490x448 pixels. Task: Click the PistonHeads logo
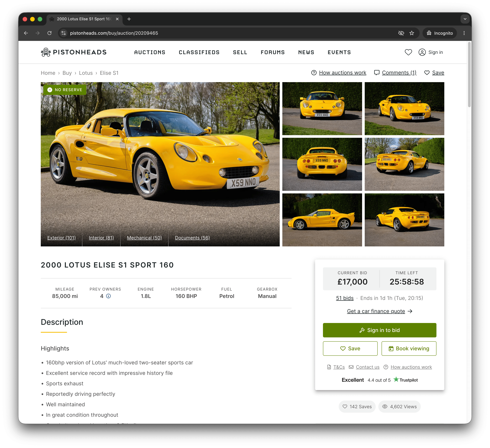point(74,52)
